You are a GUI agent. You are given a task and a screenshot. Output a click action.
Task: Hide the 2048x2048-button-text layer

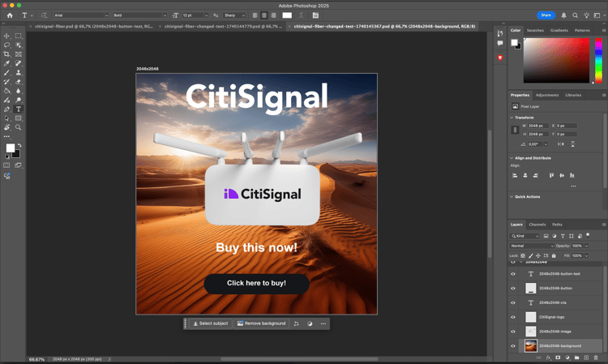513,274
